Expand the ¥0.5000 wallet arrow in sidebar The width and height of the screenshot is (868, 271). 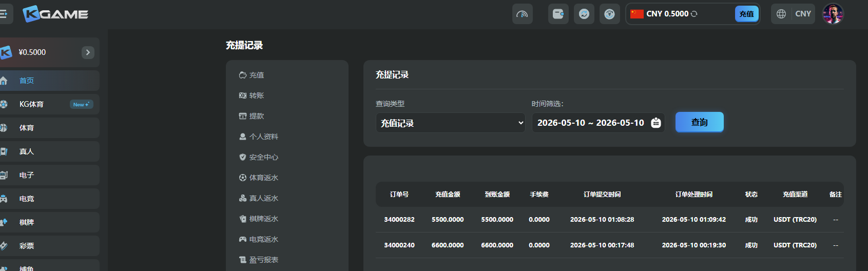(88, 52)
